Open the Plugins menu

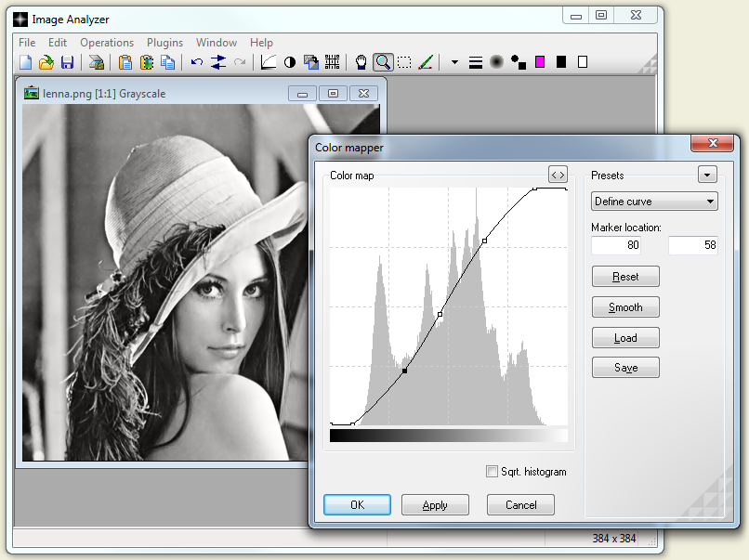point(164,42)
